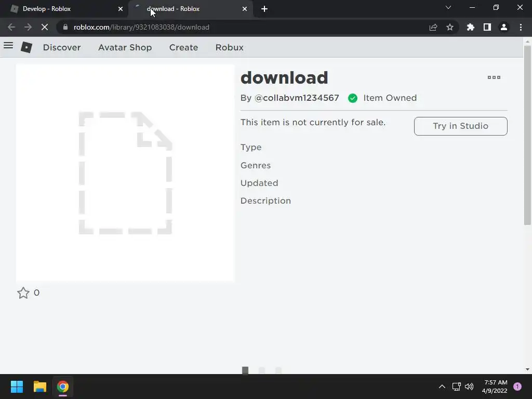This screenshot has width=532, height=399.
Task: Open the Windows Start menu
Action: tap(17, 387)
